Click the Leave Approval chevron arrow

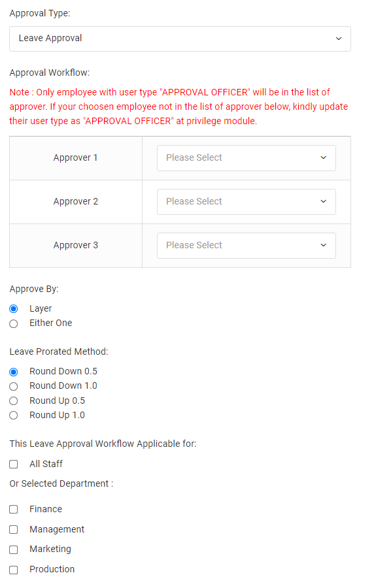point(338,39)
